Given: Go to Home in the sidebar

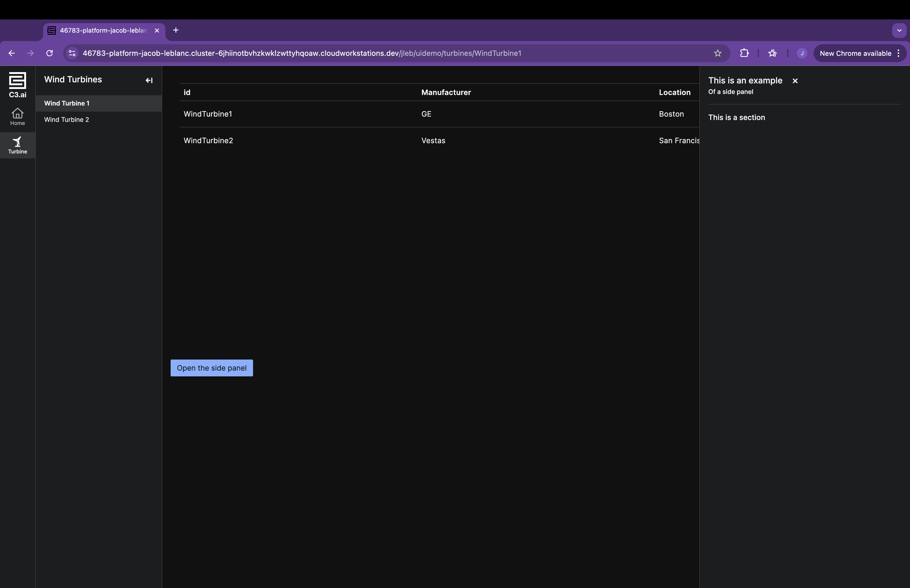Looking at the screenshot, I should pyautogui.click(x=18, y=117).
